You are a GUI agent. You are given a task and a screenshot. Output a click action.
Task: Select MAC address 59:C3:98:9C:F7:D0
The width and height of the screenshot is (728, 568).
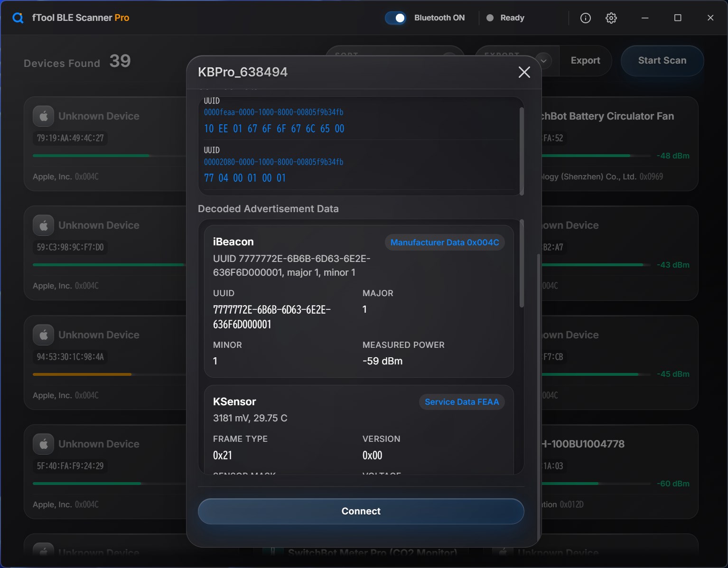pyautogui.click(x=70, y=247)
